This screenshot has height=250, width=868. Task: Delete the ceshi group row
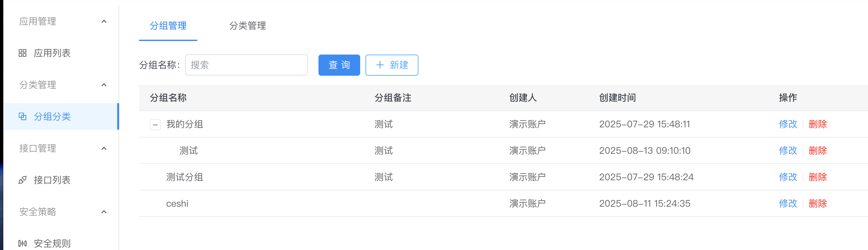coord(817,204)
